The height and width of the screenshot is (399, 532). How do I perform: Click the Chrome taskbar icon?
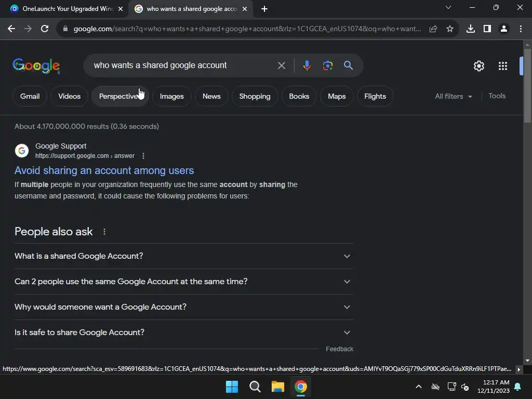click(x=301, y=387)
